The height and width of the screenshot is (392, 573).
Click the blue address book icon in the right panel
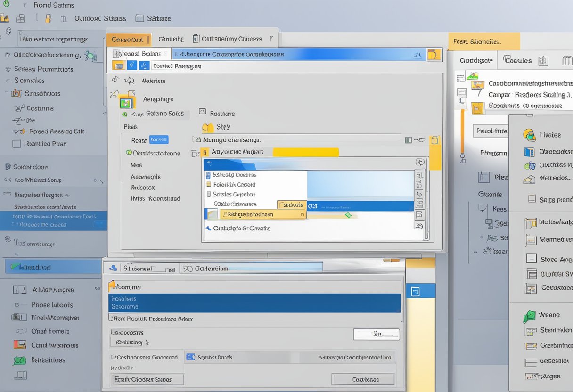pos(529,152)
